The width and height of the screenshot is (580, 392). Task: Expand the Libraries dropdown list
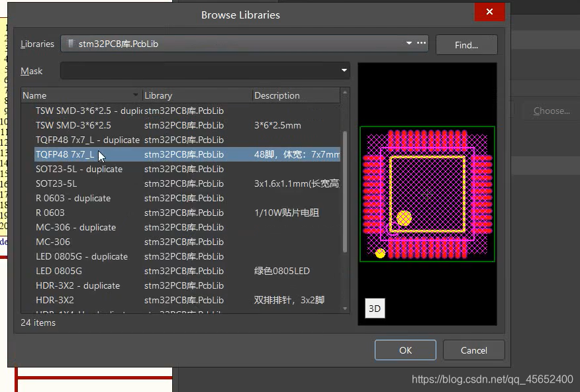coord(409,44)
